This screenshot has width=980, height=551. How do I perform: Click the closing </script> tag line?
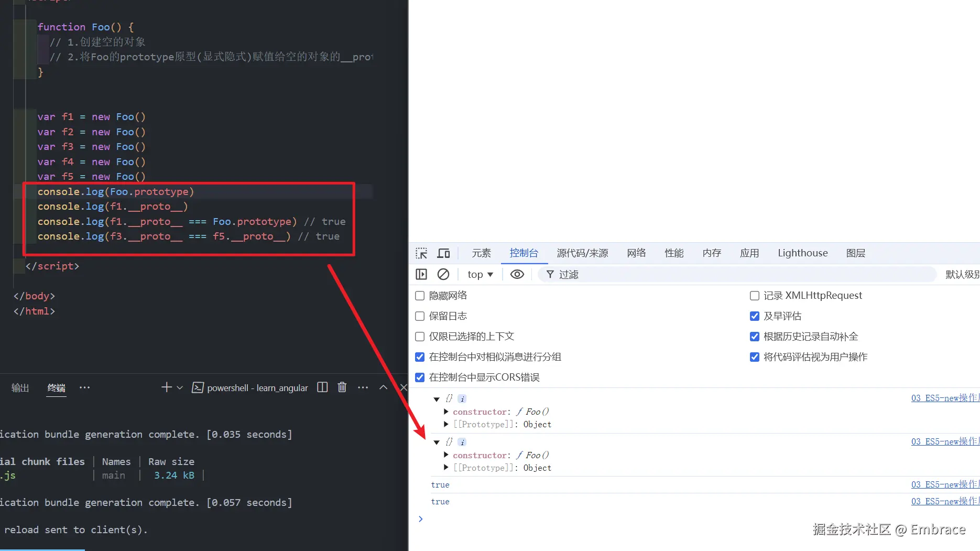pos(52,266)
